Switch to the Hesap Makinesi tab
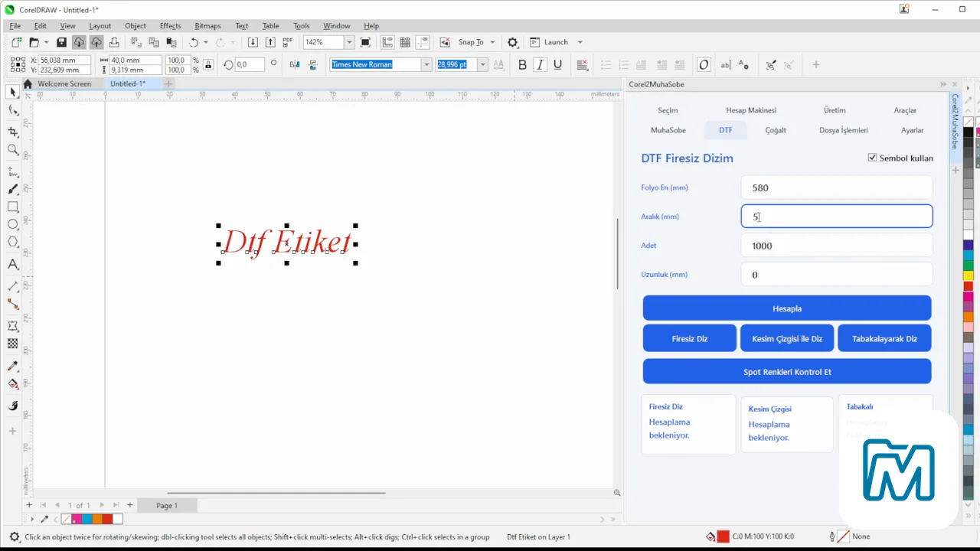The height and width of the screenshot is (551, 980). 751,110
